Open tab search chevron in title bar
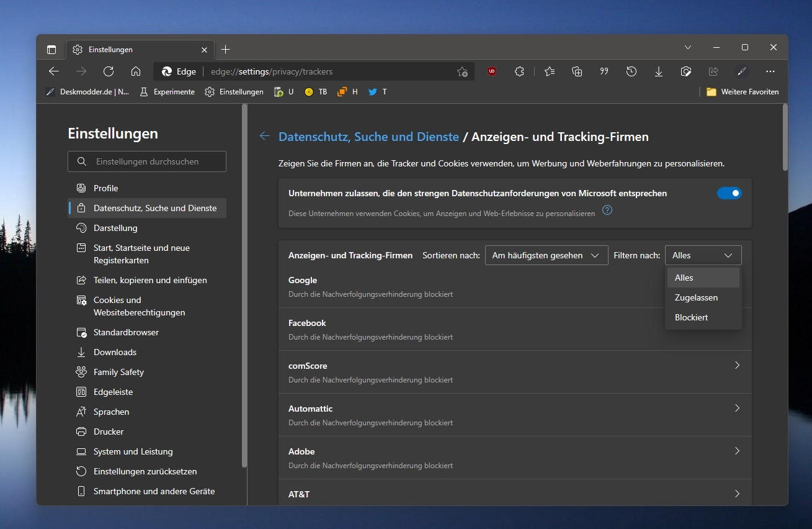This screenshot has height=529, width=812. (688, 47)
